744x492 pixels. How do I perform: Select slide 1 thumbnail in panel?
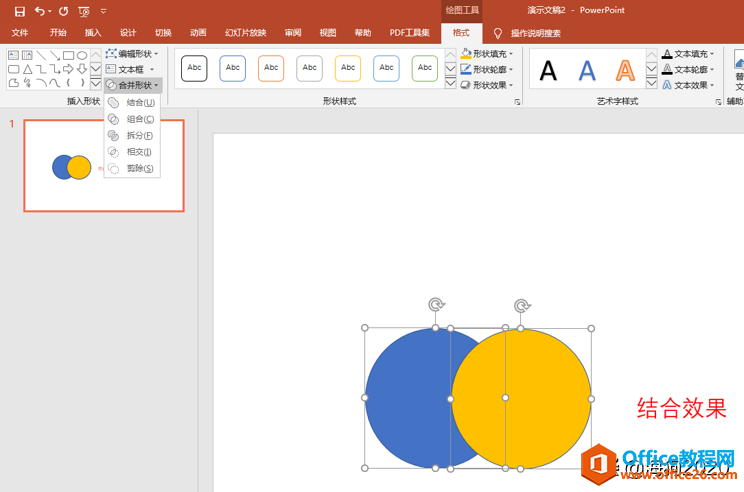[x=104, y=166]
